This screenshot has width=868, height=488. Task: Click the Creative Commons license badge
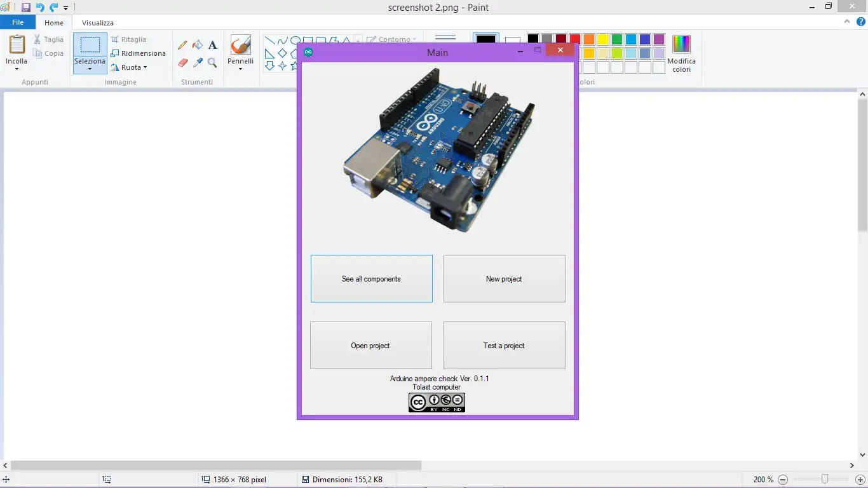[437, 402]
